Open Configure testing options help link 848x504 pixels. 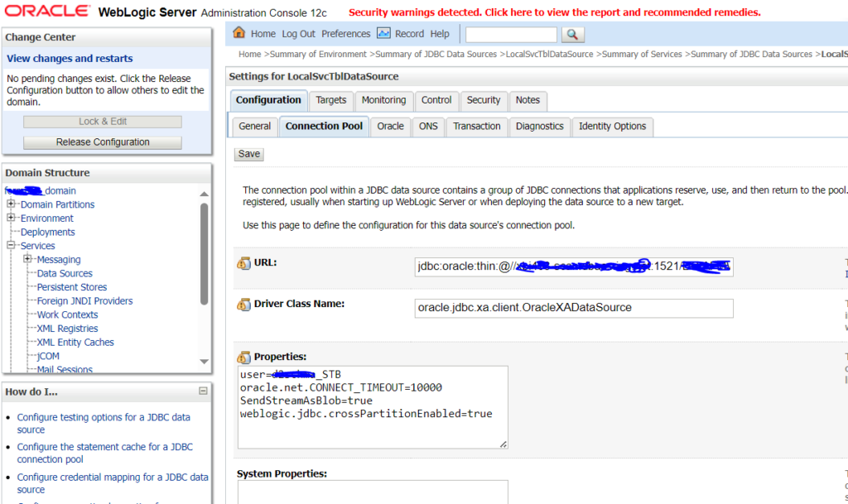coord(104,424)
